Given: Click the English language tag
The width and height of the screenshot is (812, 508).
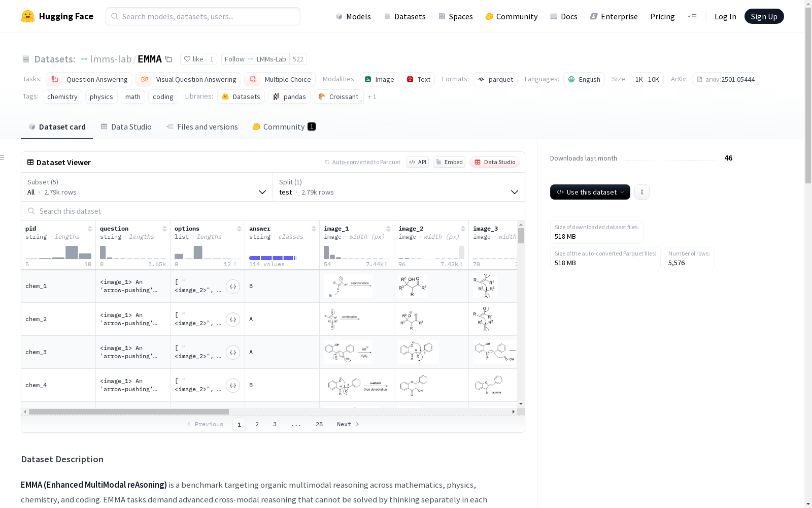Looking at the screenshot, I should pyautogui.click(x=584, y=79).
